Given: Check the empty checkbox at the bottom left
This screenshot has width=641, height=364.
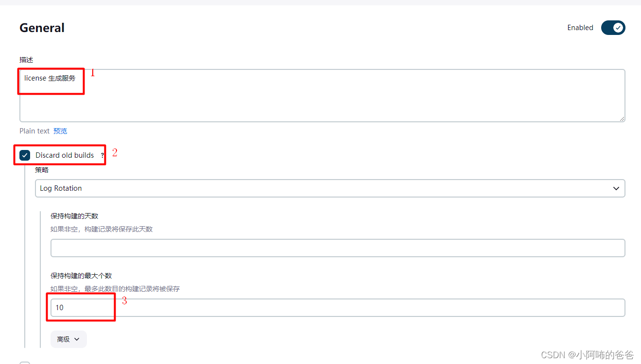Looking at the screenshot, I should coord(24,363).
